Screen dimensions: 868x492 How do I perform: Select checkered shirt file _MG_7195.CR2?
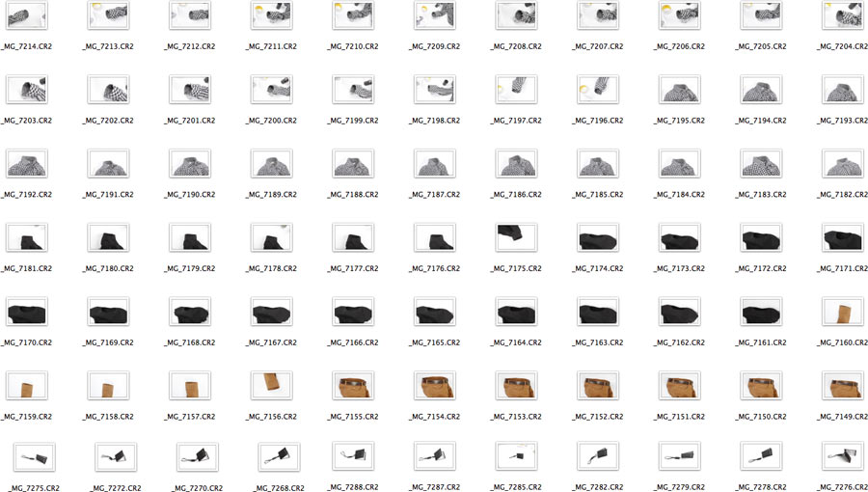pyautogui.click(x=679, y=91)
